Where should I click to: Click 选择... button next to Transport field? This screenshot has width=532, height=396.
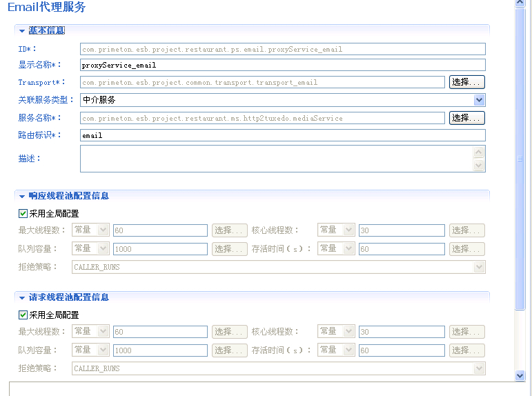tap(467, 82)
